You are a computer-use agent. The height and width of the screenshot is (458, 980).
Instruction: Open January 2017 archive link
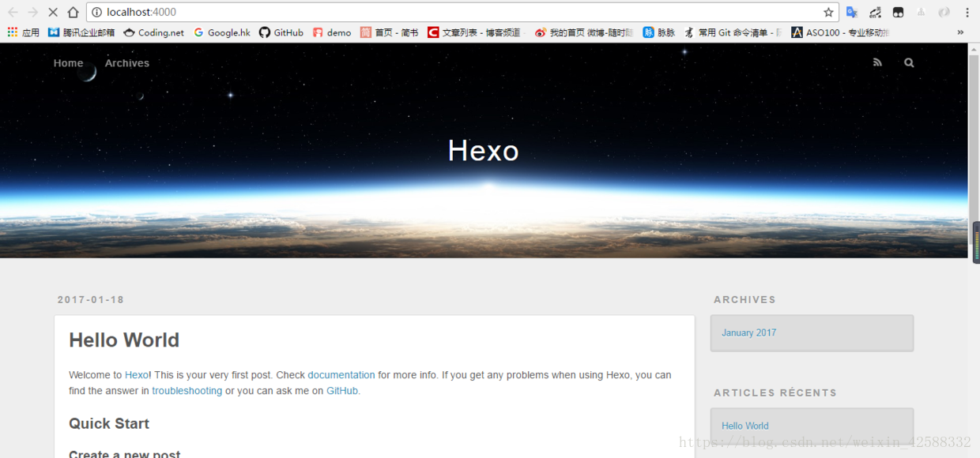[749, 333]
